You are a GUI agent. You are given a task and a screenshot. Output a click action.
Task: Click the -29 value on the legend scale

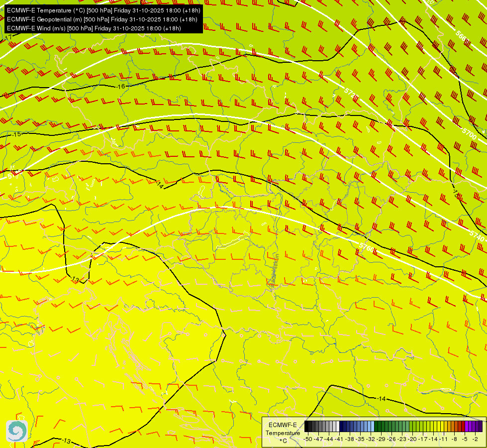click(381, 439)
